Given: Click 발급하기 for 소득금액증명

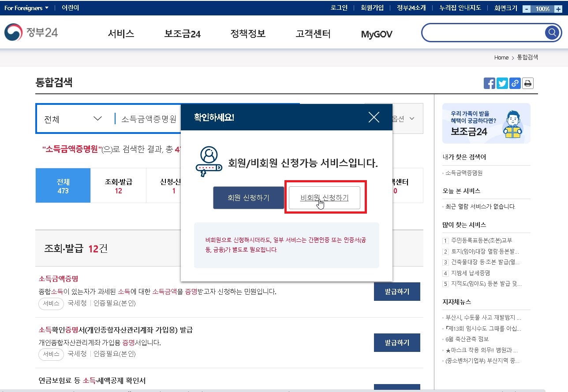Looking at the screenshot, I should pos(397,292).
